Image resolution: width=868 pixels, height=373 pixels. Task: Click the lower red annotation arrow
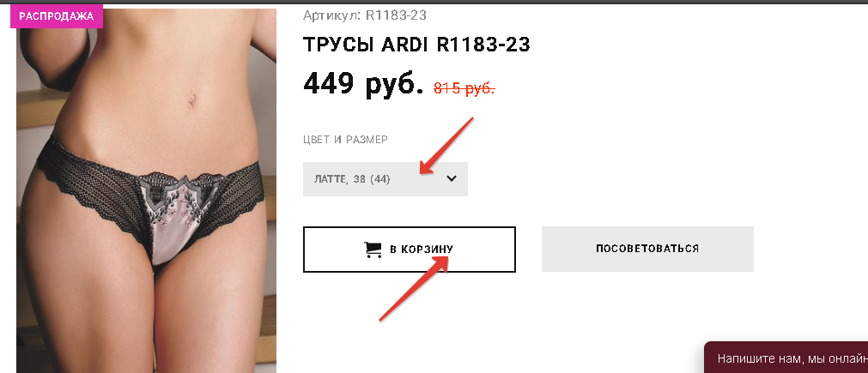point(414,288)
